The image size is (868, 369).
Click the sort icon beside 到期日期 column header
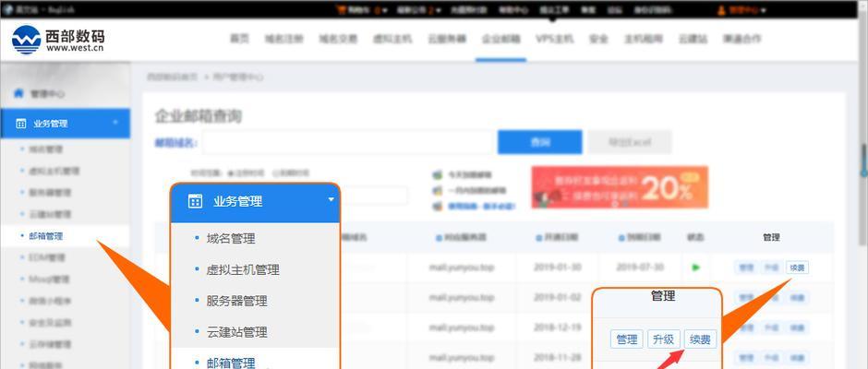pyautogui.click(x=621, y=237)
